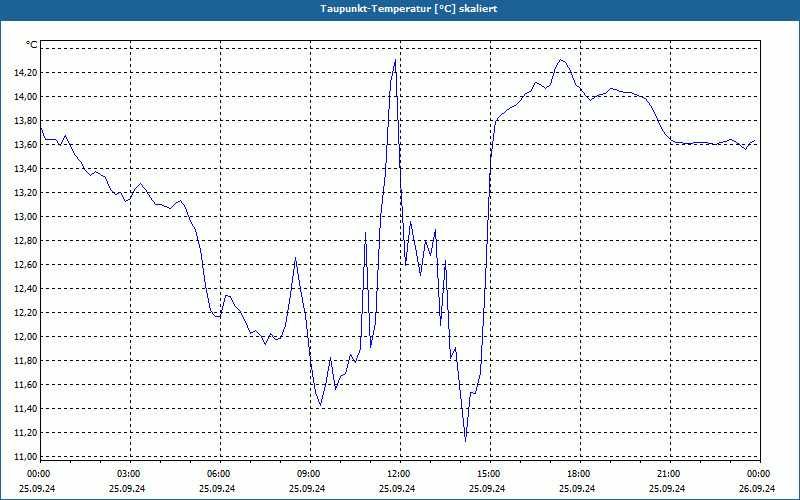800x500 pixels.
Task: Pick the 15:00 time label
Action: (490, 474)
